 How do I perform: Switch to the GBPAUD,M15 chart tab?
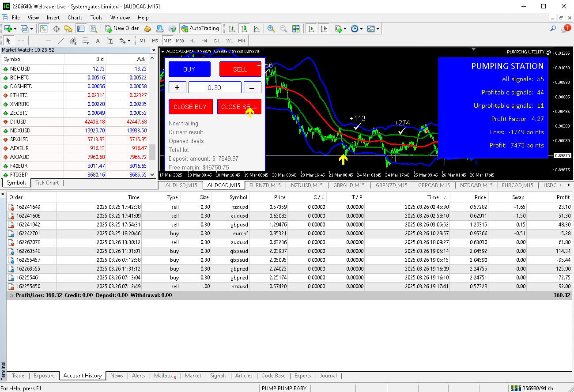pyautogui.click(x=349, y=185)
